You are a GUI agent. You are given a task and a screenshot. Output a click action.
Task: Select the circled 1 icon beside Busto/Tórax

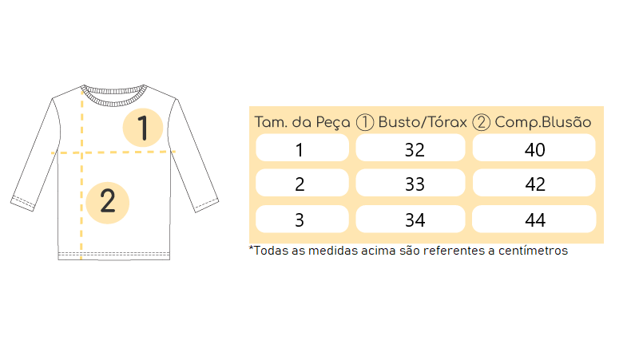pyautogui.click(x=365, y=122)
